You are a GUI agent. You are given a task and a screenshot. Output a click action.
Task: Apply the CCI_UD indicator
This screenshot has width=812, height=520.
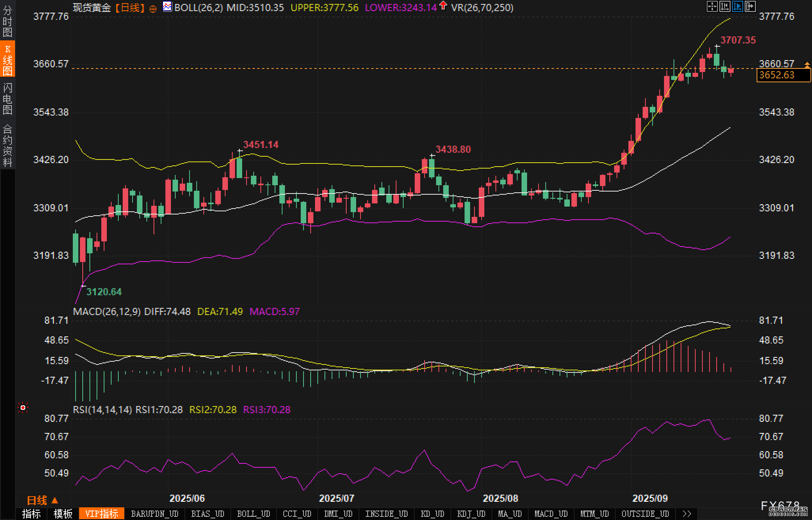(297, 514)
